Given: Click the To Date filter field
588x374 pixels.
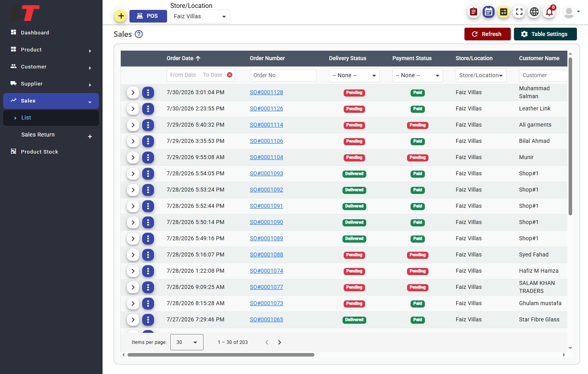Looking at the screenshot, I should pos(213,75).
